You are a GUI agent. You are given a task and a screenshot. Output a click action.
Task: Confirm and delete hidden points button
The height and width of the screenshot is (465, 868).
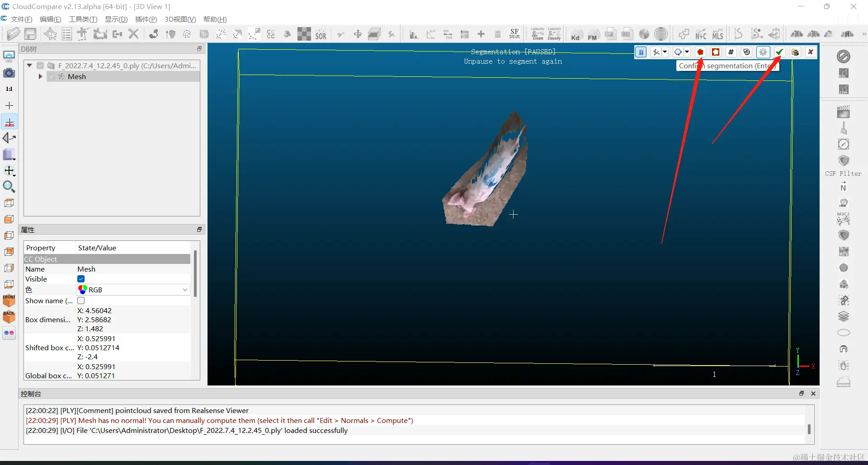click(x=795, y=52)
